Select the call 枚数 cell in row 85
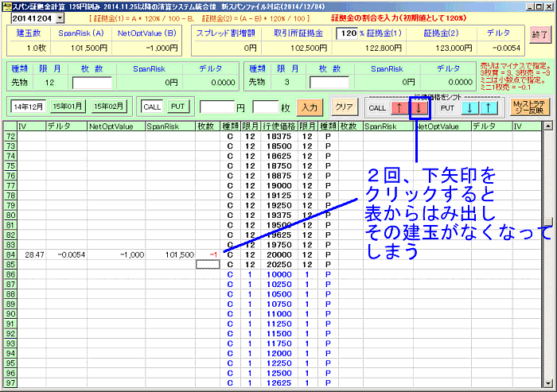557x392 pixels. 208,265
